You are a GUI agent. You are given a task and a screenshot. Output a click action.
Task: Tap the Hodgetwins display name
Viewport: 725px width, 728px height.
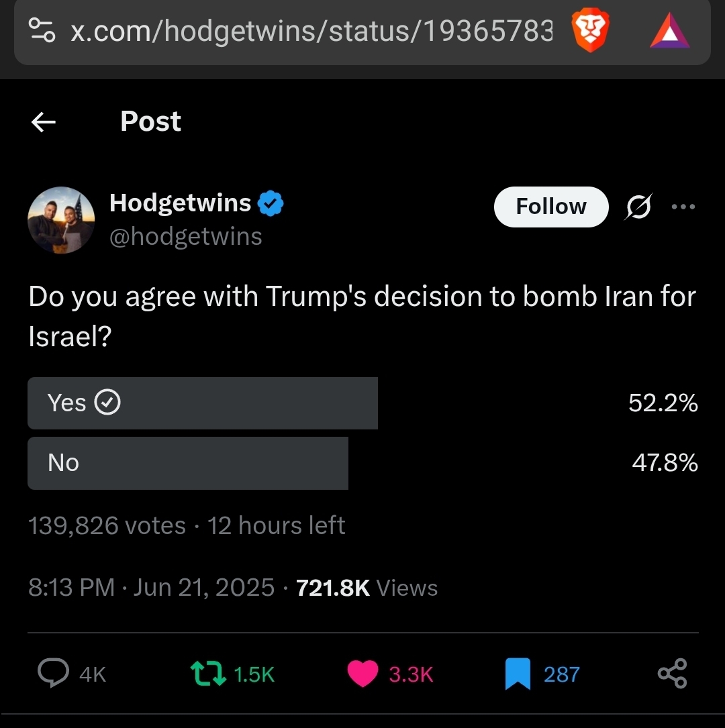click(x=180, y=203)
